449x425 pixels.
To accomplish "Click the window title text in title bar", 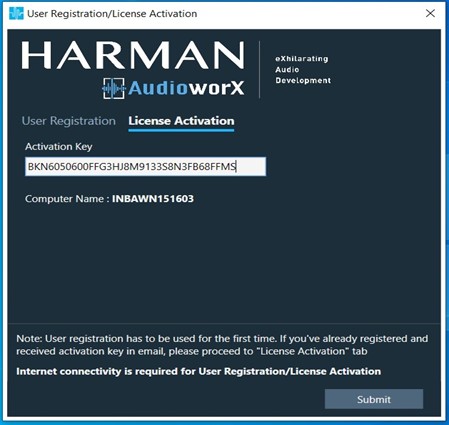I will [112, 14].
